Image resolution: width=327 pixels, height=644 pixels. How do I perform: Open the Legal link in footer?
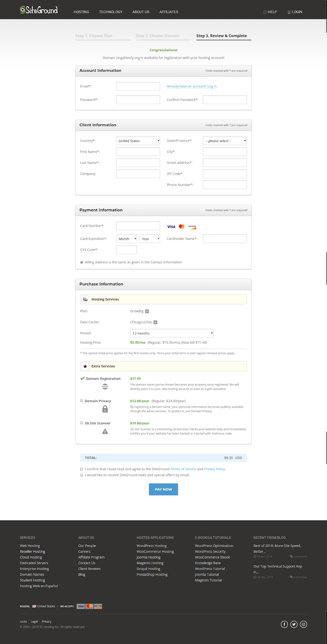tap(34, 621)
